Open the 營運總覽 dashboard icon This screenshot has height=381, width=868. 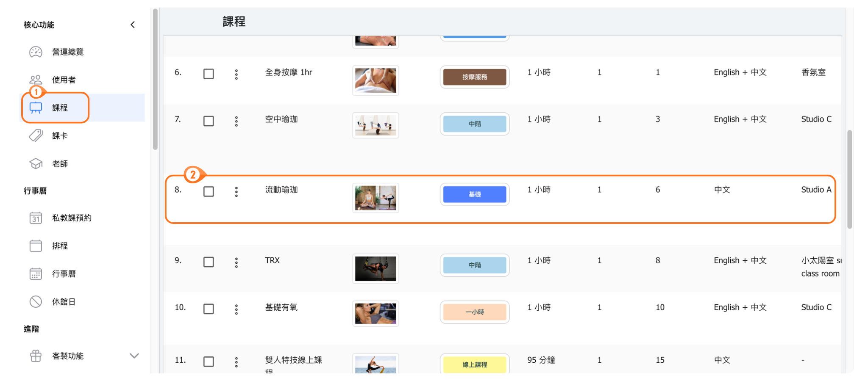36,52
